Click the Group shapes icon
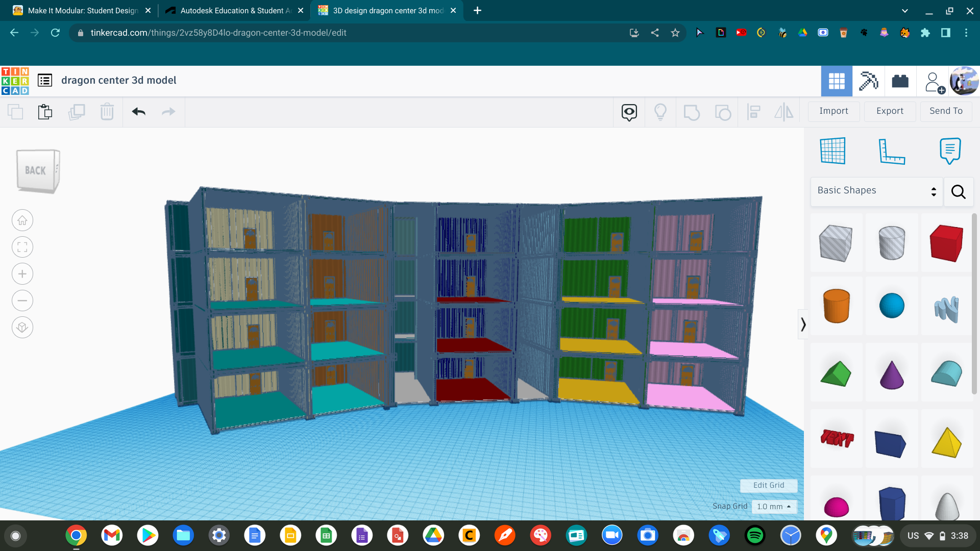 [x=692, y=112]
